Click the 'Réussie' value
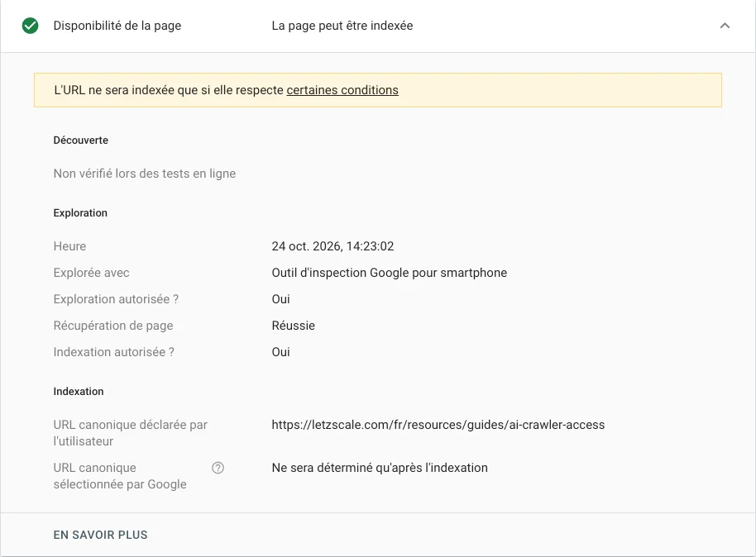 (x=293, y=326)
